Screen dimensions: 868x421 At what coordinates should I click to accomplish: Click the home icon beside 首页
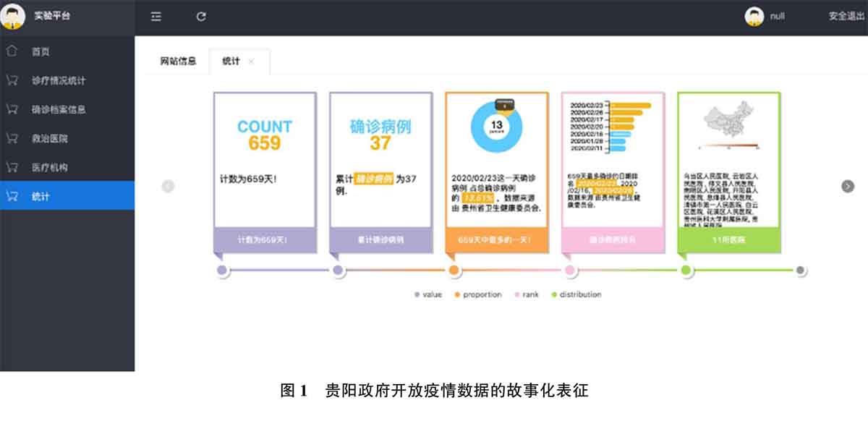[12, 51]
